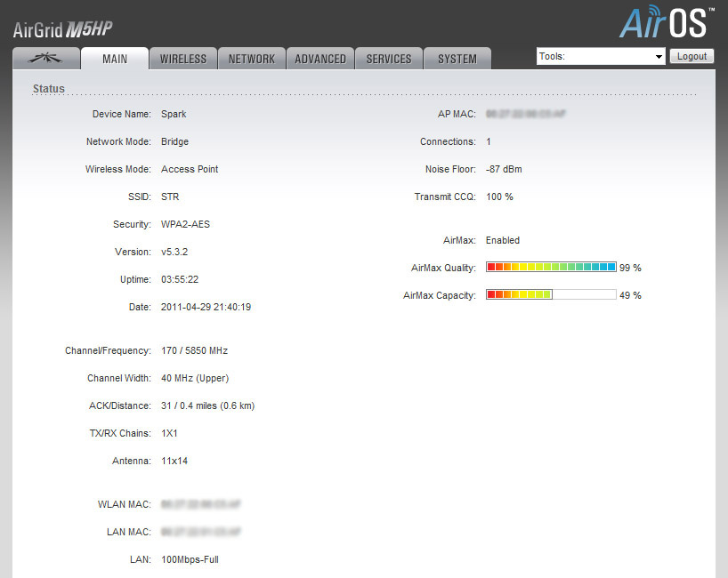Click the Connections count 1
Screen dimensions: 728x578
489,141
